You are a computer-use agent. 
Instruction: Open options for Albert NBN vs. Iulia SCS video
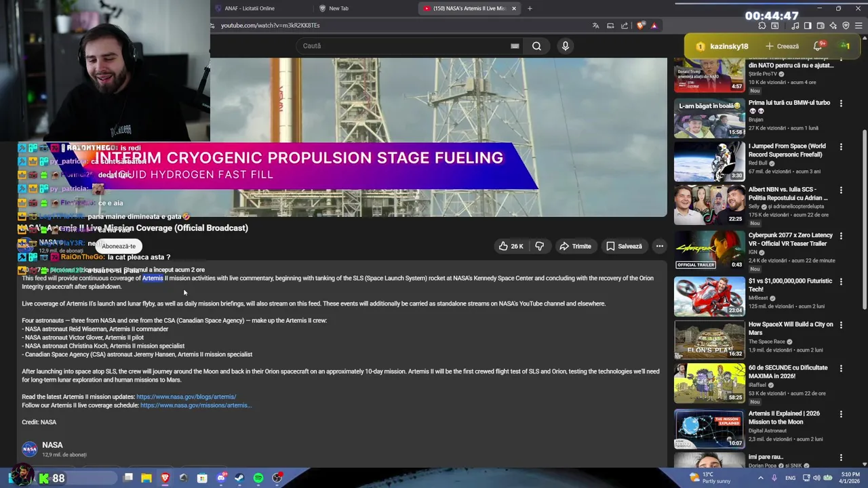[841, 190]
